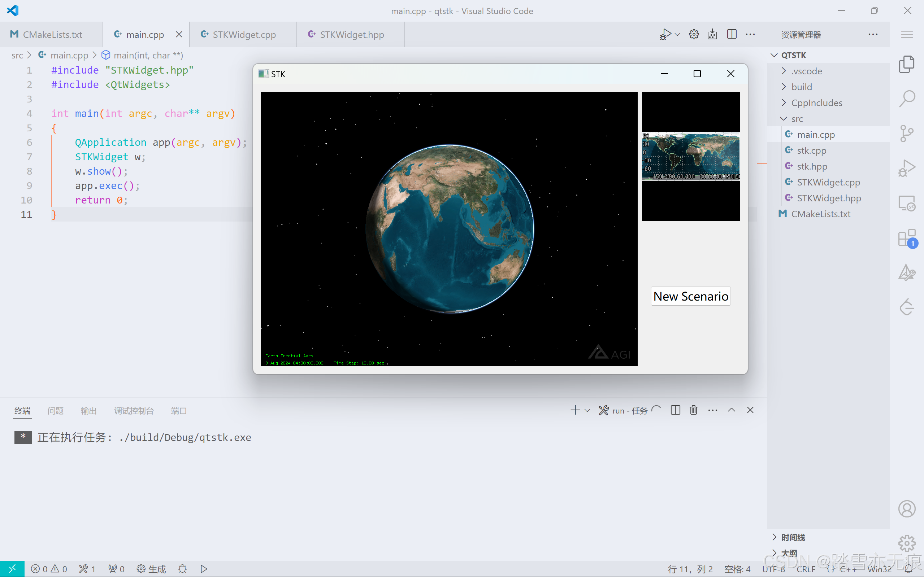924x577 pixels.
Task: Click New Scenario button in STK window
Action: coord(691,296)
